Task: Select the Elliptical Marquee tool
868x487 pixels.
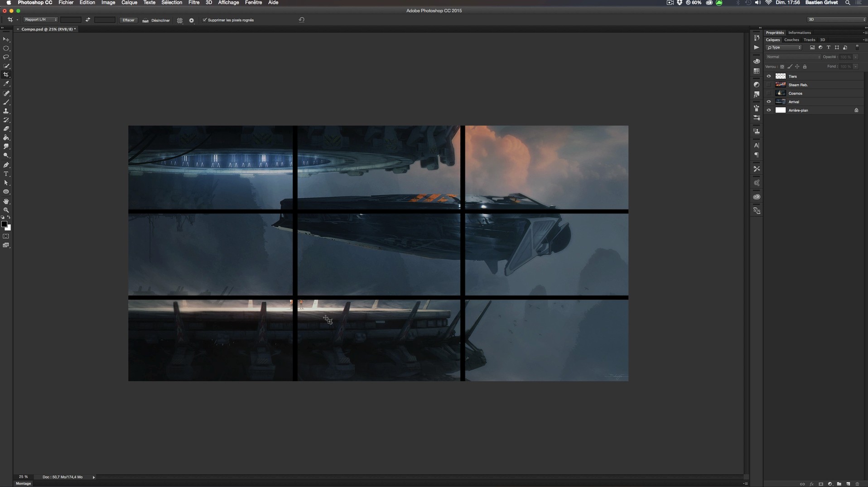Action: (6, 48)
